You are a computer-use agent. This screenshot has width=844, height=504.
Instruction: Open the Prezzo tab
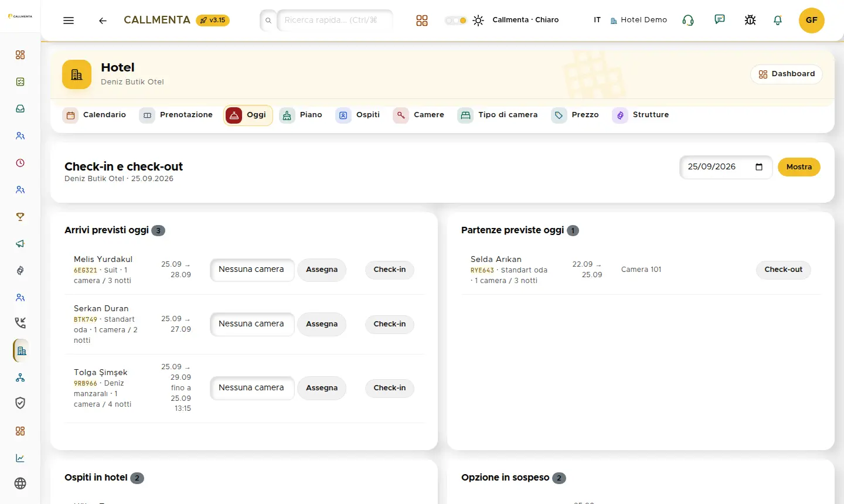(575, 115)
